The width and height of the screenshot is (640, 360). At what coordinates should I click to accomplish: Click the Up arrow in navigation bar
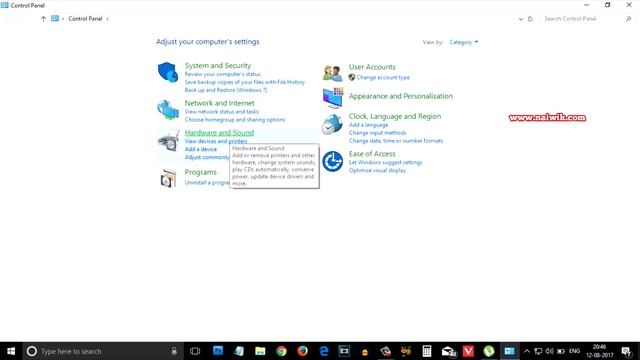[43, 19]
